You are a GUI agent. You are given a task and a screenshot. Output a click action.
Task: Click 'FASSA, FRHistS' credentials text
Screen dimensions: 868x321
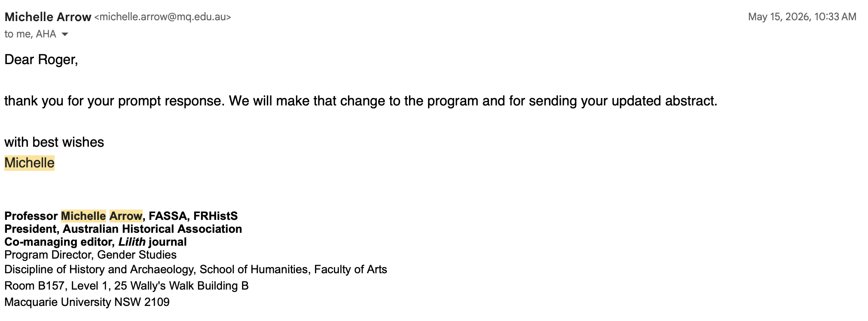click(193, 216)
